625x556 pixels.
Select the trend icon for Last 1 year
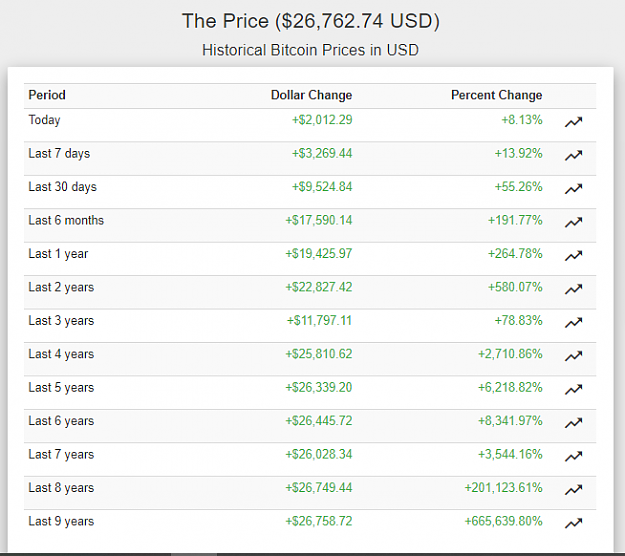[574, 255]
